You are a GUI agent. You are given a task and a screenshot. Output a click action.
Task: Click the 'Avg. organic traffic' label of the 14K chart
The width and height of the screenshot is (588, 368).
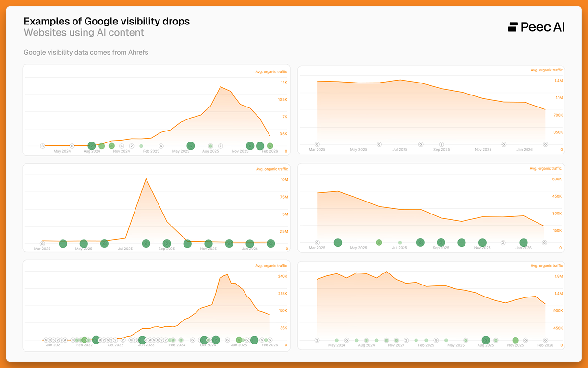271,72
